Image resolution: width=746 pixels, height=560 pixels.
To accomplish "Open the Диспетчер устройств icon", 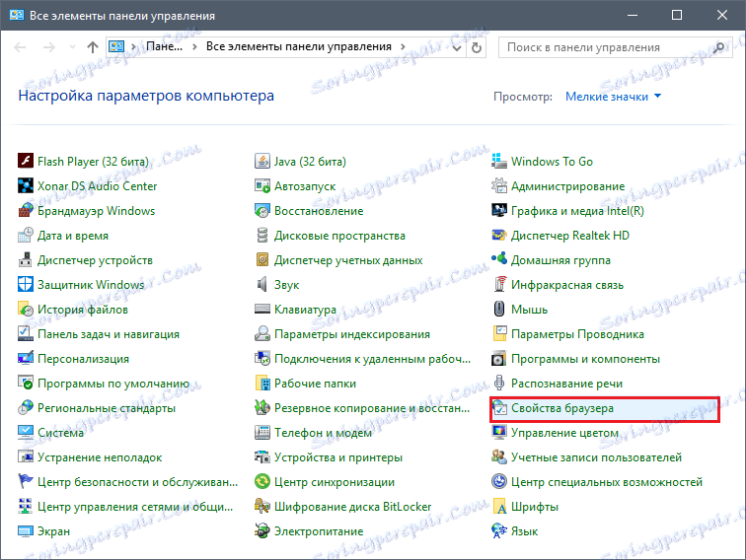I will coord(26,260).
